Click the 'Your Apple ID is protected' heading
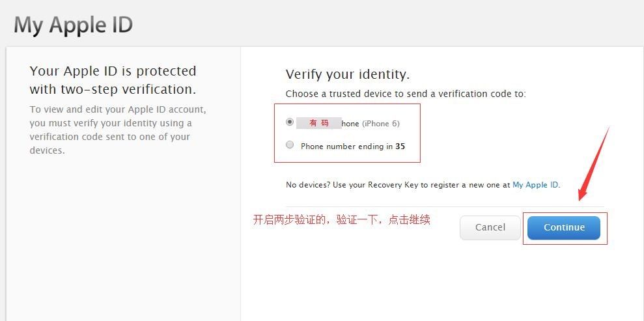644x321 pixels. click(x=113, y=71)
